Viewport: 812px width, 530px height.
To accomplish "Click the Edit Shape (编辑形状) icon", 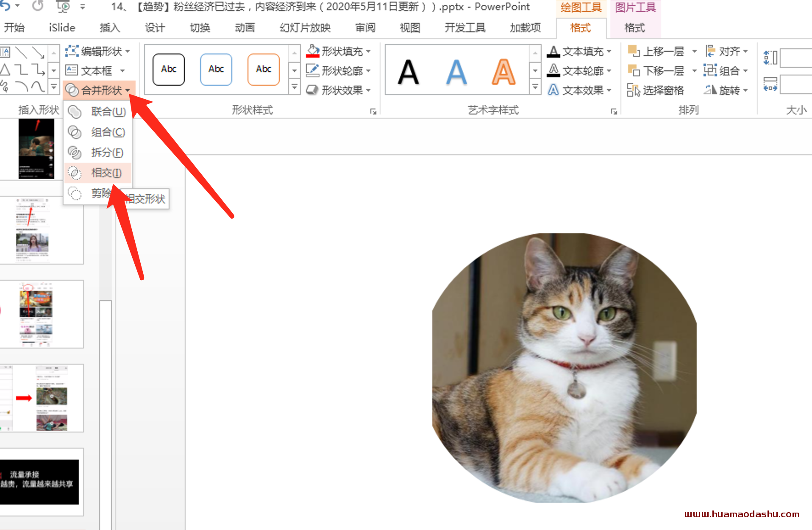I will (x=72, y=51).
